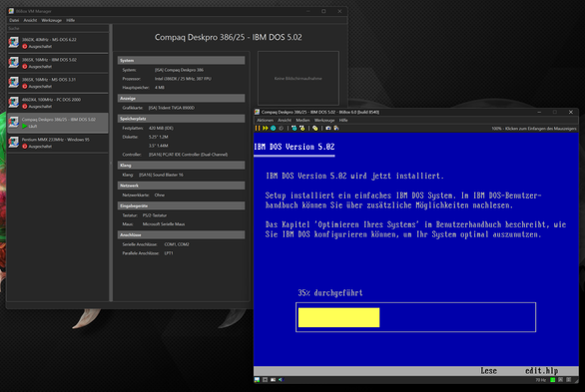Open the Ansicht menu in the emulator window
Image resolution: width=585 pixels, height=392 pixels.
click(x=285, y=120)
